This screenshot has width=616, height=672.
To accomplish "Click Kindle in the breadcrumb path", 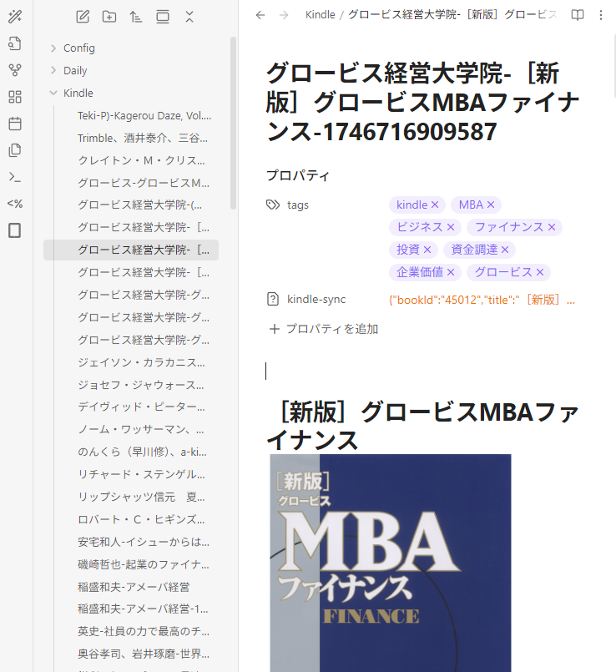I will tap(321, 15).
